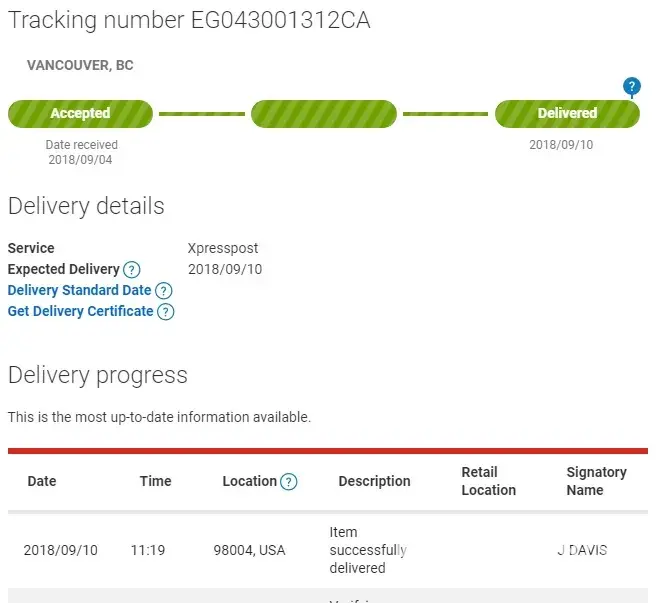The width and height of the screenshot is (659, 603).
Task: Click the Description column header
Action: pyautogui.click(x=374, y=481)
